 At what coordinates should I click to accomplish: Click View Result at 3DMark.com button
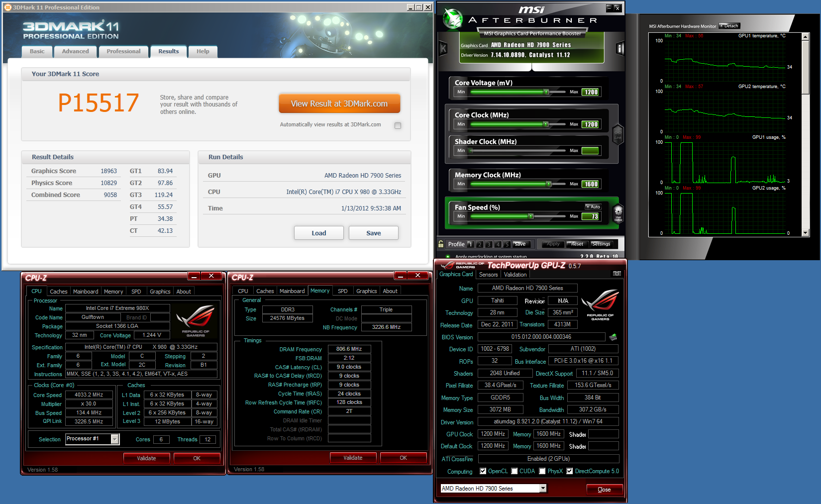click(x=339, y=103)
